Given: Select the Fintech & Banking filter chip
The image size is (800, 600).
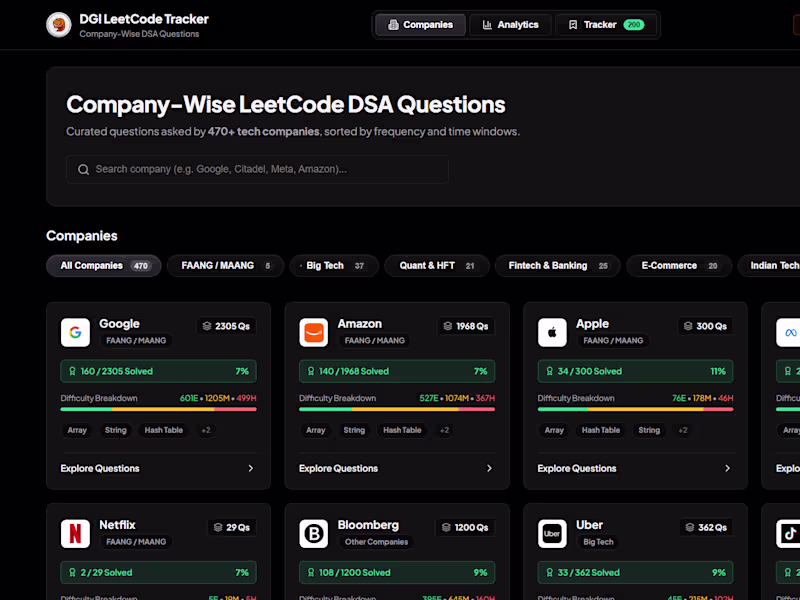Looking at the screenshot, I should tap(558, 266).
